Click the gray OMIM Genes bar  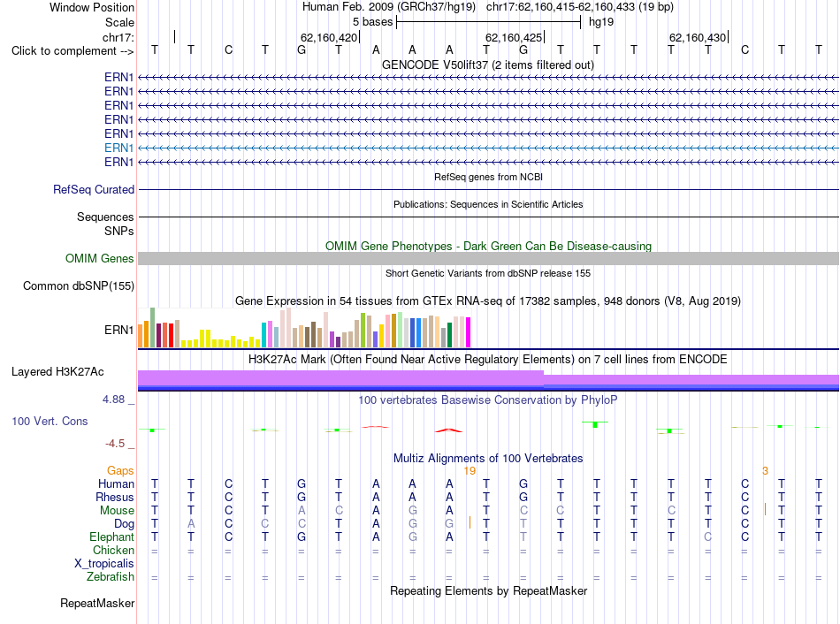point(488,259)
